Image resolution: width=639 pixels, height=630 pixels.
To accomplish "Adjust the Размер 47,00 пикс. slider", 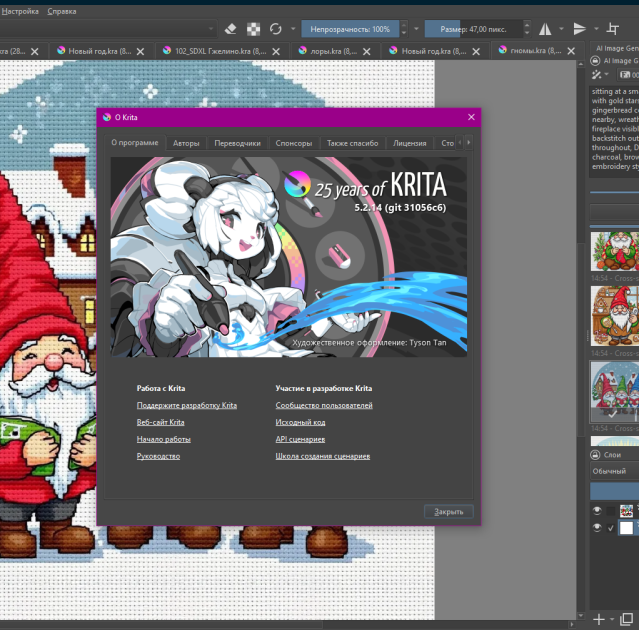I will pos(474,29).
